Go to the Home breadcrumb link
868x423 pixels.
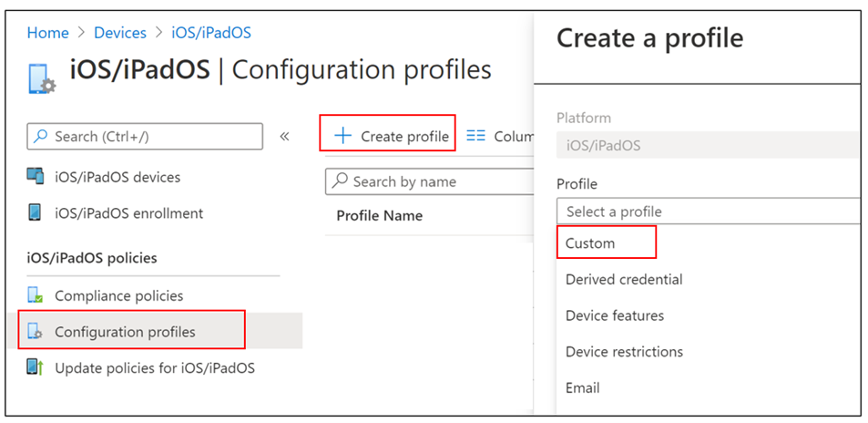(47, 33)
